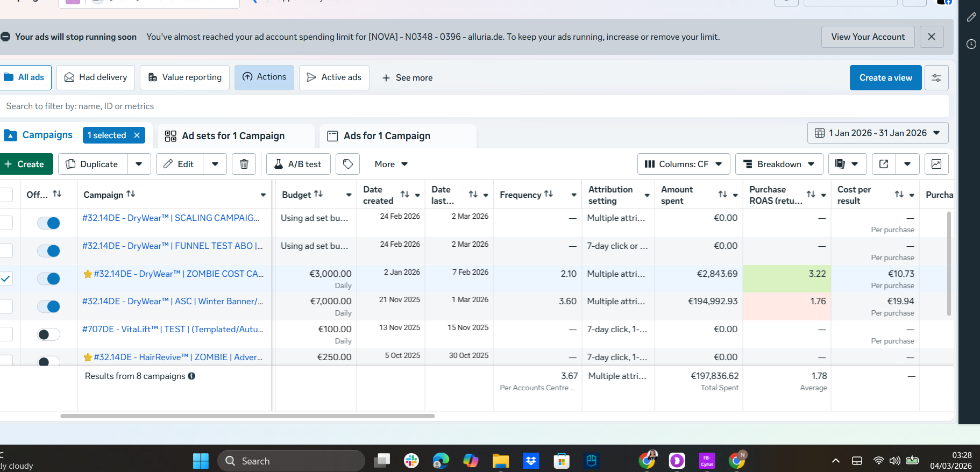The height and width of the screenshot is (472, 980).
Task: Turn off the ZOMBIE COST CA campaign
Action: point(48,278)
